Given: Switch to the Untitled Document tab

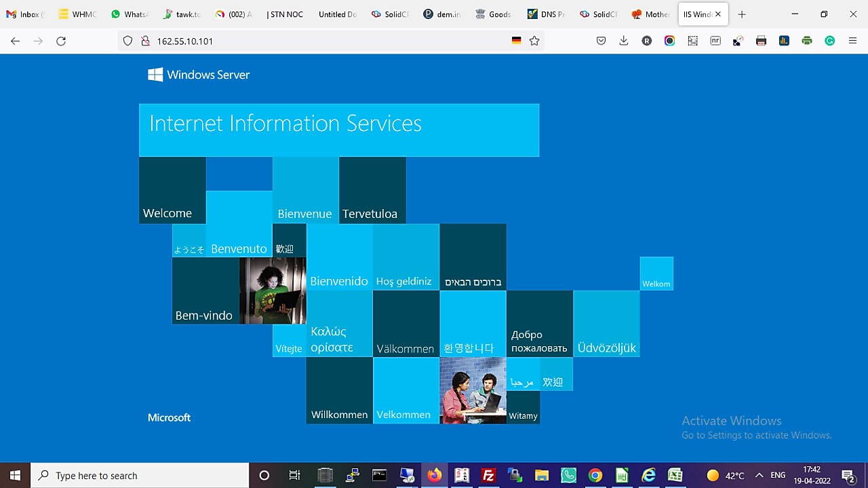Looking at the screenshot, I should coord(338,14).
